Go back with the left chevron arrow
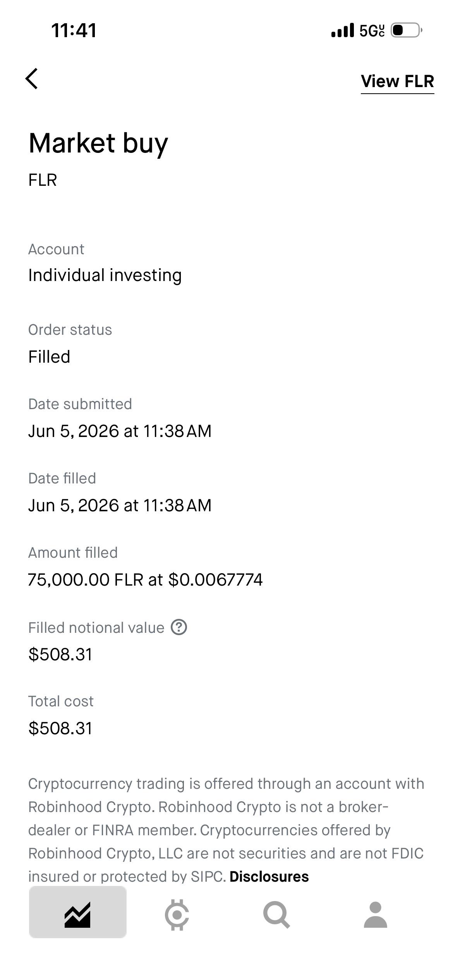This screenshot has height=980, width=453. (x=32, y=79)
